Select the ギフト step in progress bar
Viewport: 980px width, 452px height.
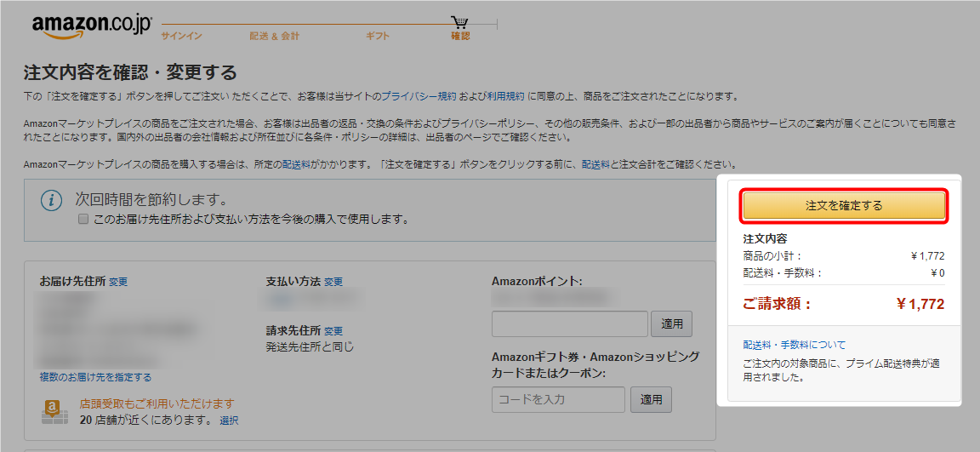tap(378, 36)
